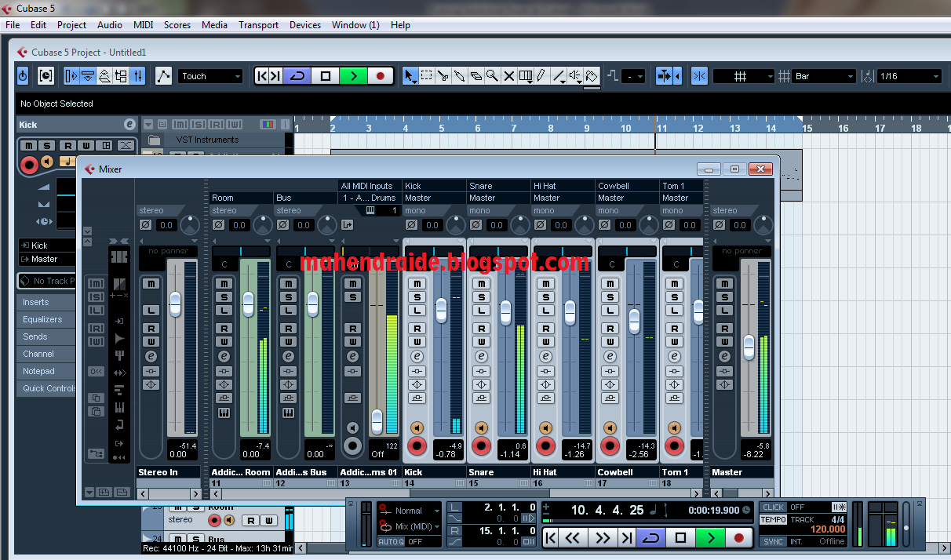Click main toolbar green Play button
This screenshot has height=560, width=951.
354,76
